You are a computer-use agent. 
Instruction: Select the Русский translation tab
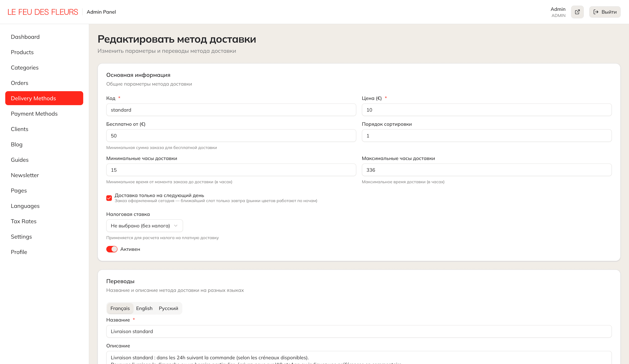tap(169, 308)
